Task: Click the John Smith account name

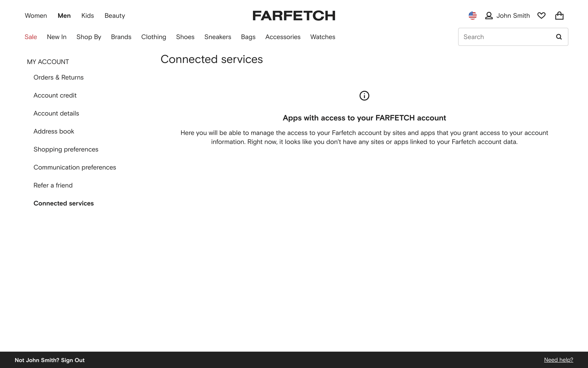Action: [513, 16]
